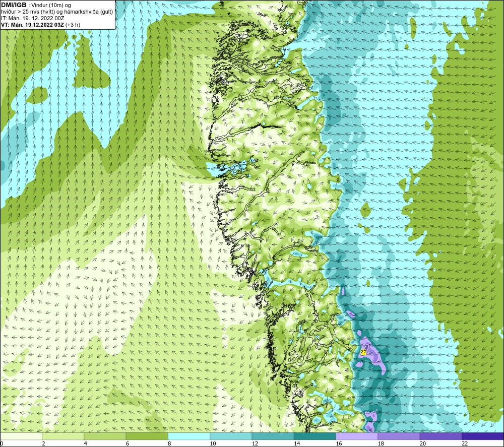Click the IT: Mán. 19. 12. 2022 00Z line
The image size is (504, 447).
(x=32, y=18)
